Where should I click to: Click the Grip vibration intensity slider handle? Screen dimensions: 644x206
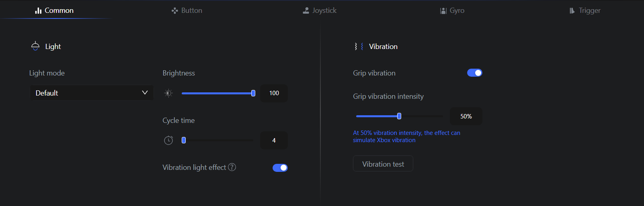tap(399, 116)
